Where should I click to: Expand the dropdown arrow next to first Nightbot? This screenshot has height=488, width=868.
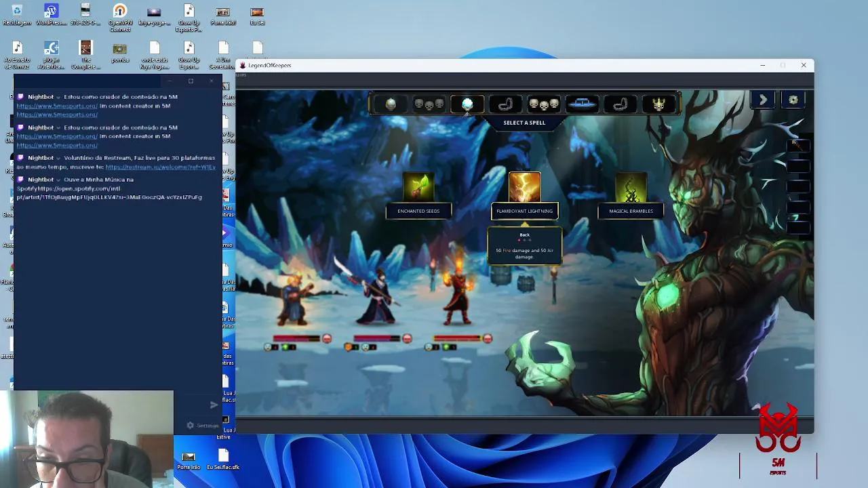58,97
